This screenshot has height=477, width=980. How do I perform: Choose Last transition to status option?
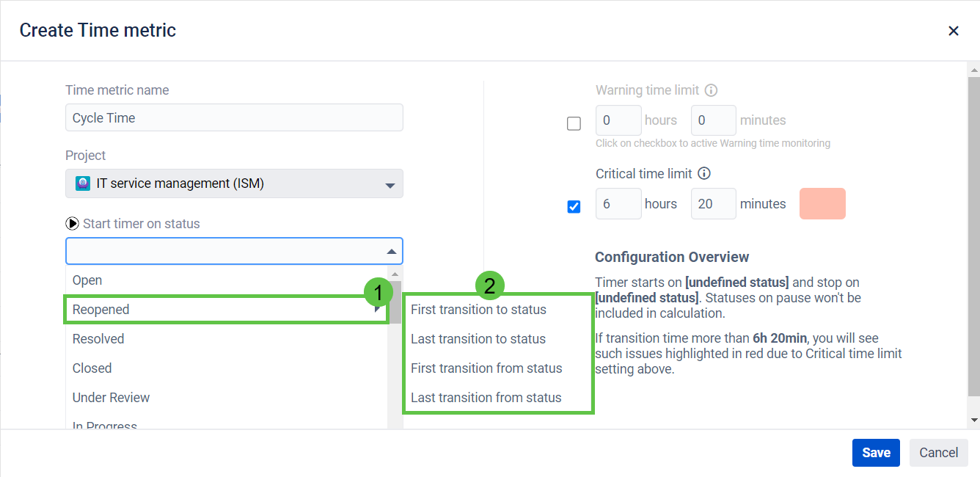[478, 339]
